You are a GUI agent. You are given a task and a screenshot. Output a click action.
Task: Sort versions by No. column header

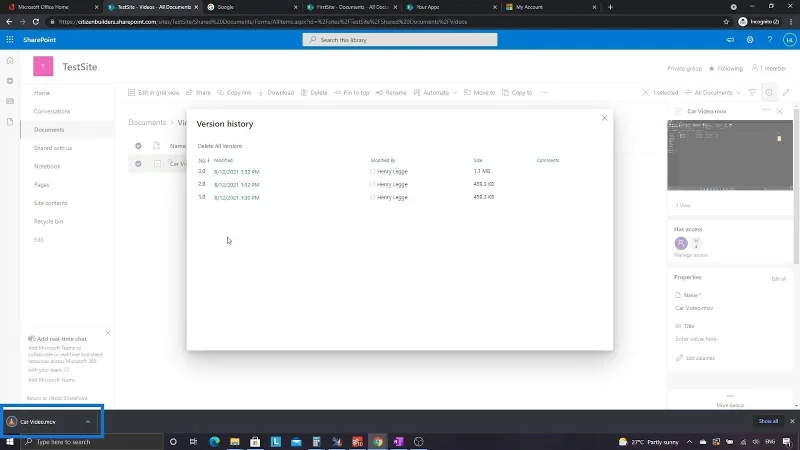[x=204, y=160]
